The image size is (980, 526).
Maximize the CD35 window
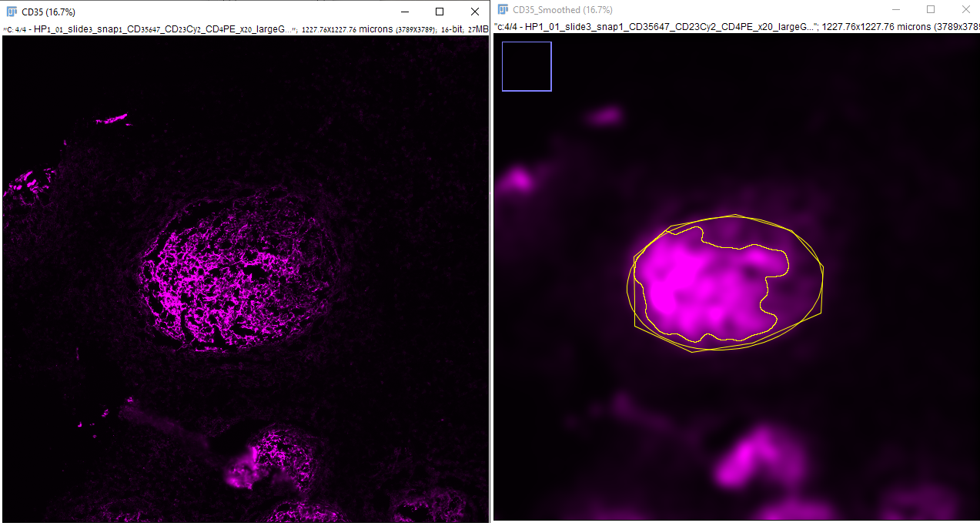pyautogui.click(x=440, y=12)
